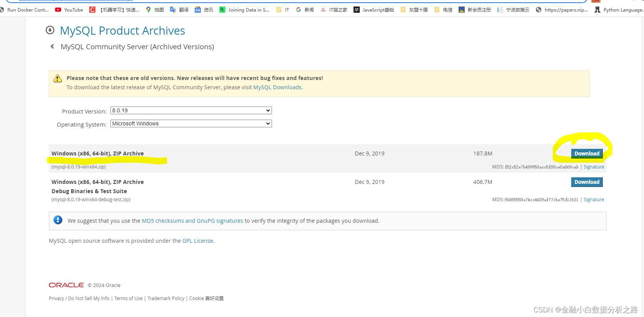Screen dimensions: 644x317
Task: Open the 电信 bookmark folder
Action: click(443, 10)
